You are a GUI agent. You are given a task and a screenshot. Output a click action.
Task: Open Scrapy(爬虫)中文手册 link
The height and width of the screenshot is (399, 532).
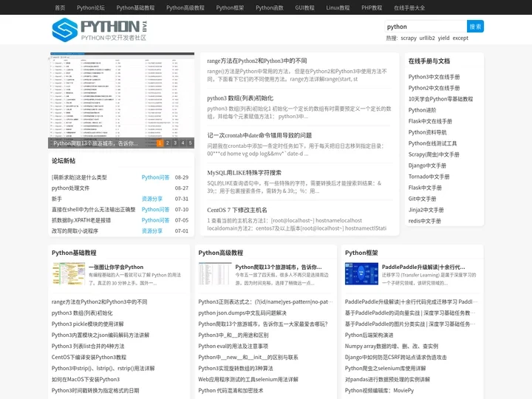(434, 154)
